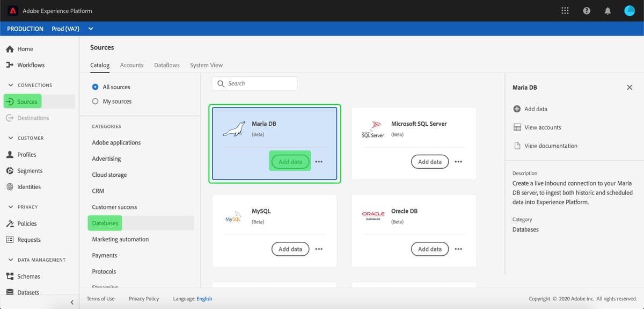
Task: Click the Oracle DB logo
Action: 373,216
